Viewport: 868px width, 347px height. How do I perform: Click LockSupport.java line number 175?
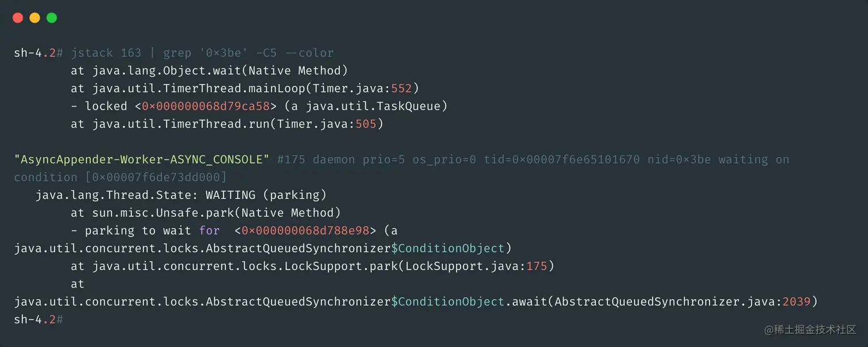click(537, 267)
